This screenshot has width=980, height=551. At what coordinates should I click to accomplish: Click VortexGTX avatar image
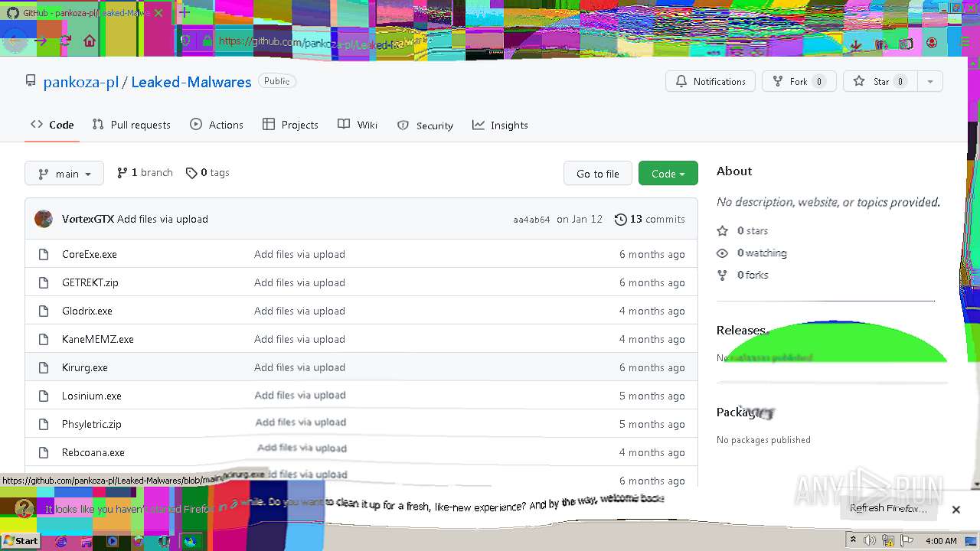click(x=44, y=219)
